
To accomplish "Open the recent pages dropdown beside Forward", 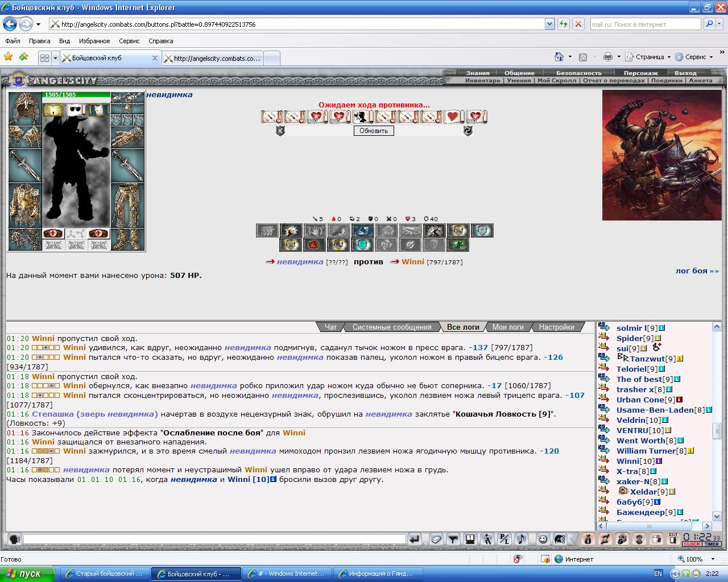I will coord(38,24).
